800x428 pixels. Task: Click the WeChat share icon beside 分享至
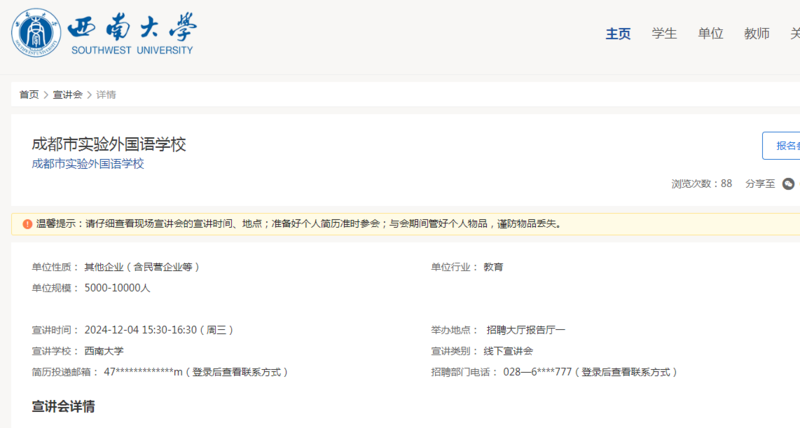788,184
